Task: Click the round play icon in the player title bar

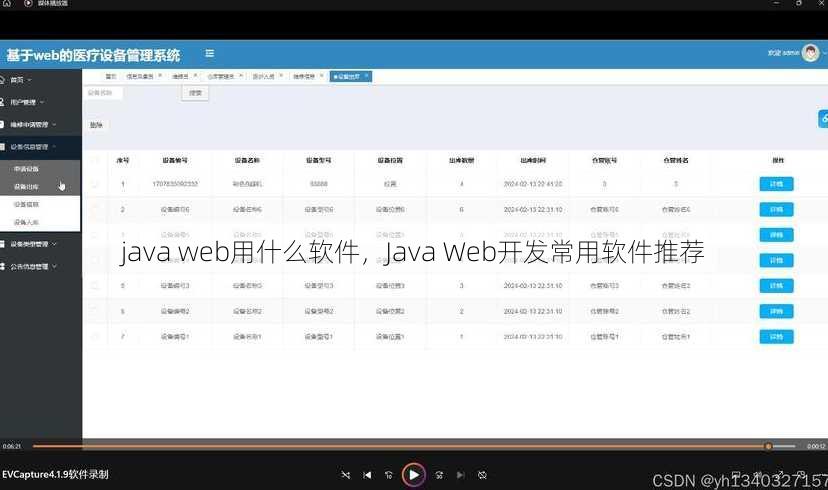Action: coord(28,3)
